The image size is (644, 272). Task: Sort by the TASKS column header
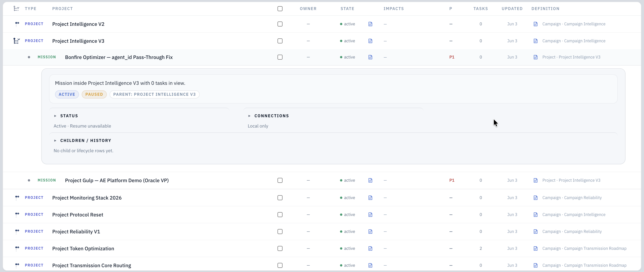pyautogui.click(x=481, y=8)
